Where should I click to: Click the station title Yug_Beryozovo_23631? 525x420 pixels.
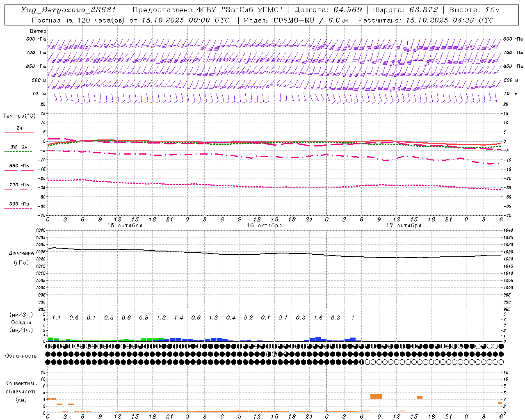tap(68, 10)
